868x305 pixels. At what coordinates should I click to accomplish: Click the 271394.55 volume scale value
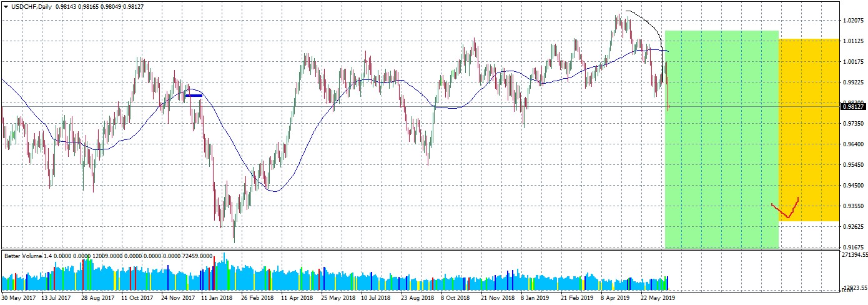854,255
